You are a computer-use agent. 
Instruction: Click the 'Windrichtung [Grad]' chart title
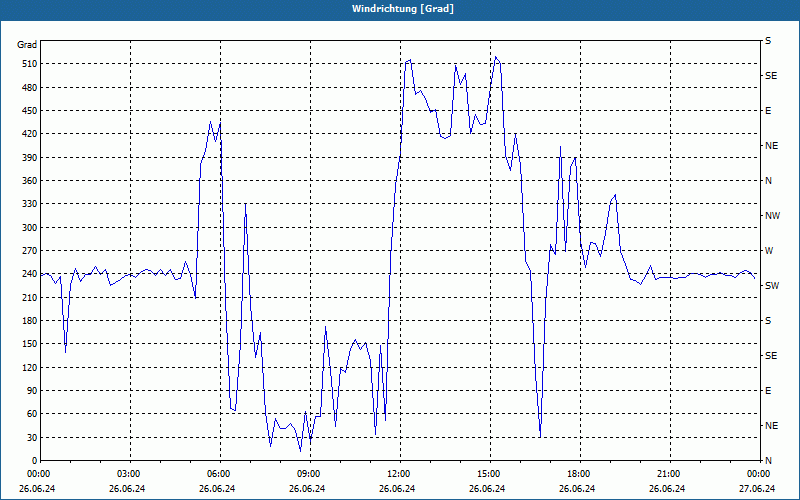(403, 9)
